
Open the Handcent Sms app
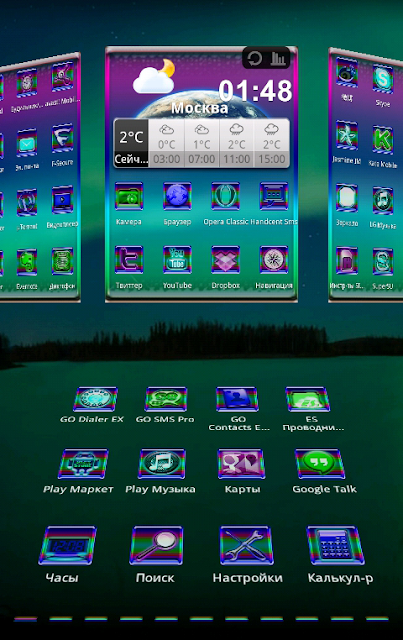tap(274, 197)
